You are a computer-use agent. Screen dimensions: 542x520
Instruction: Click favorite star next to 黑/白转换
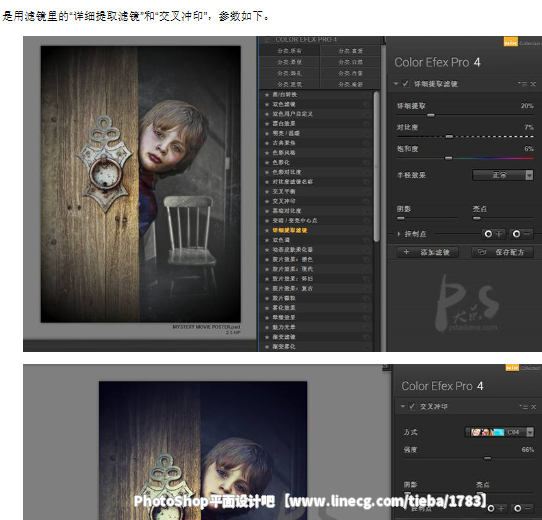(x=267, y=94)
